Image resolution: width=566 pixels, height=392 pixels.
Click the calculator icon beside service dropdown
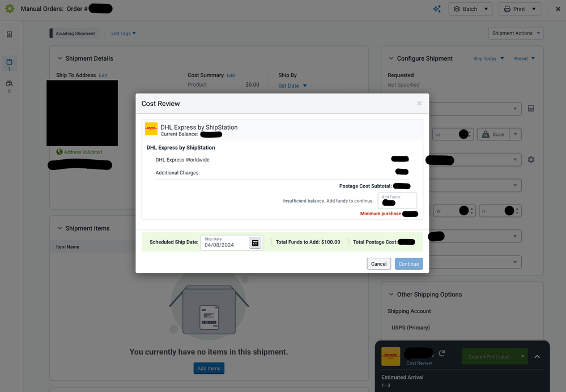pos(531,109)
